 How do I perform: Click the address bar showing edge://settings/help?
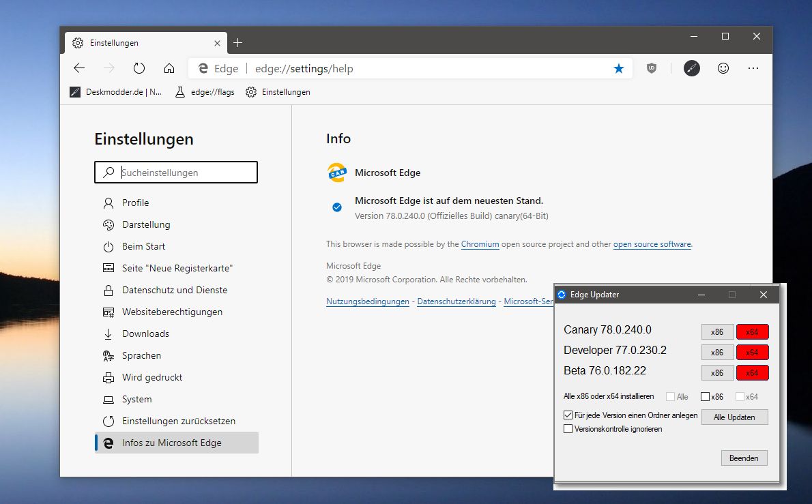410,68
